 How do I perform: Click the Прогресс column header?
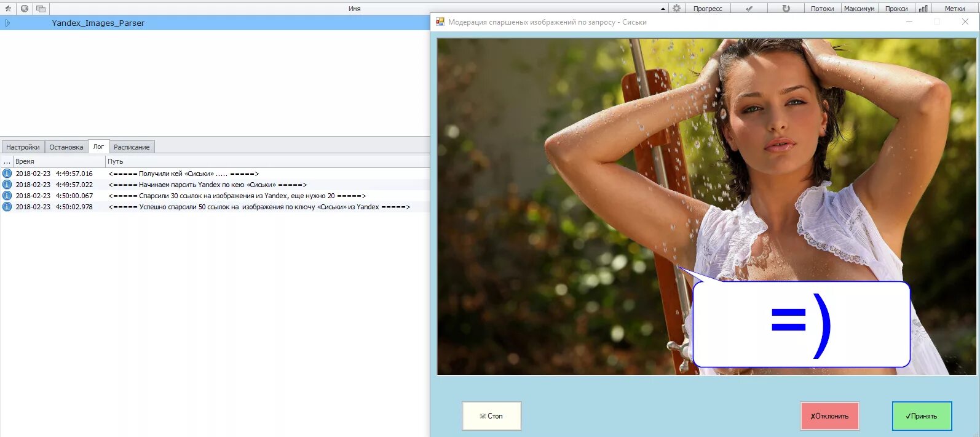(708, 9)
